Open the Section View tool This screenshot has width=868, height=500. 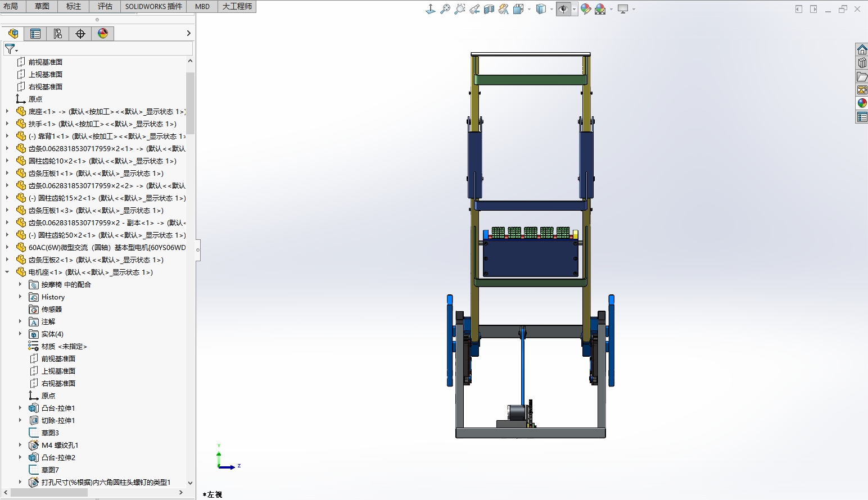coord(489,9)
